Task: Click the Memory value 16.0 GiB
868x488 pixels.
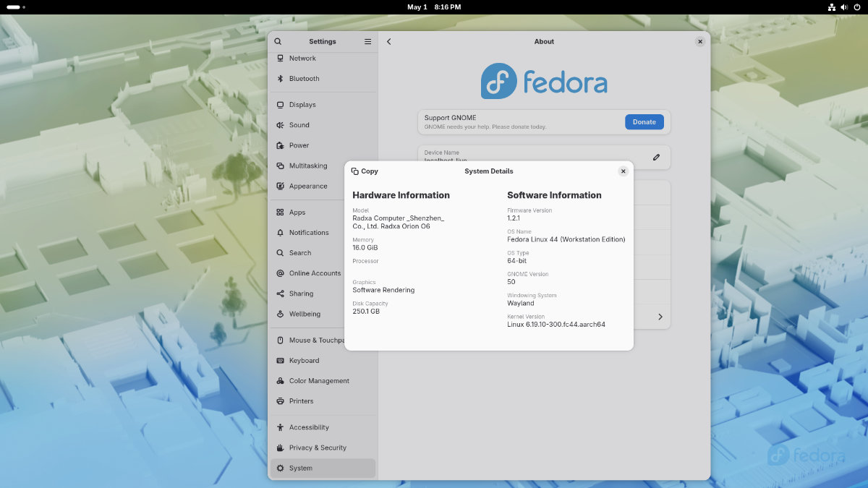Action: pos(365,247)
